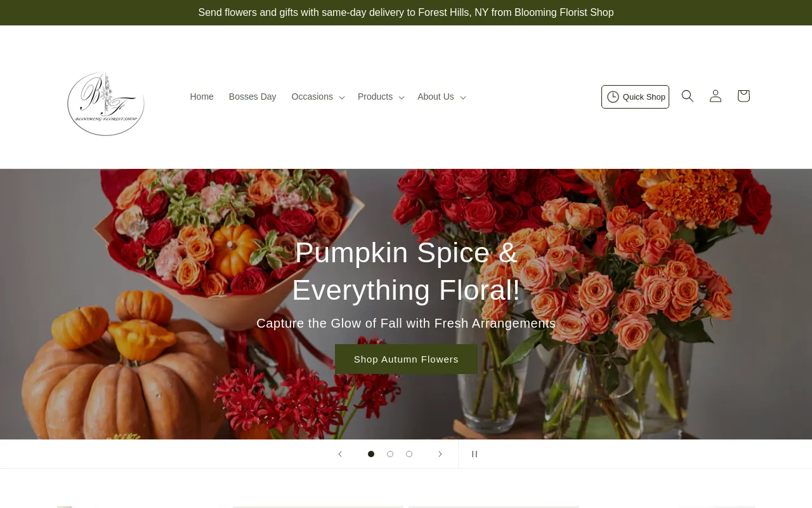Click the Blooming Florist Shop logo
Image resolution: width=812 pixels, height=508 pixels.
click(106, 104)
